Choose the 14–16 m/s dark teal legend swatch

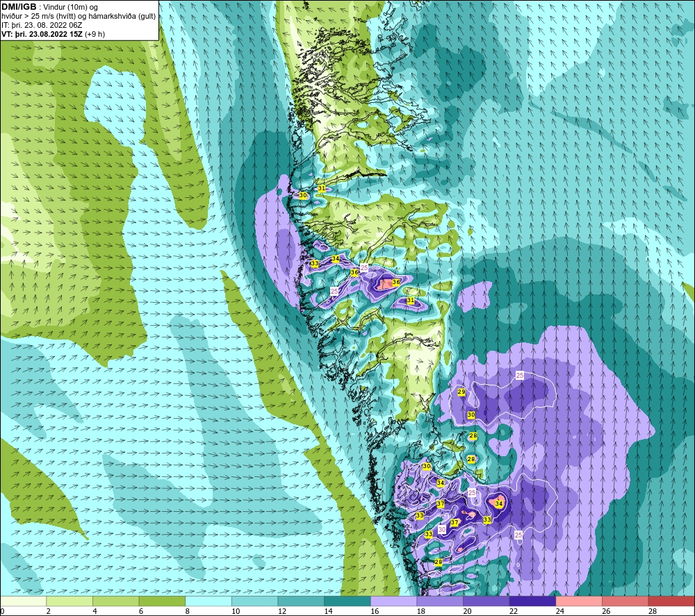(347, 601)
